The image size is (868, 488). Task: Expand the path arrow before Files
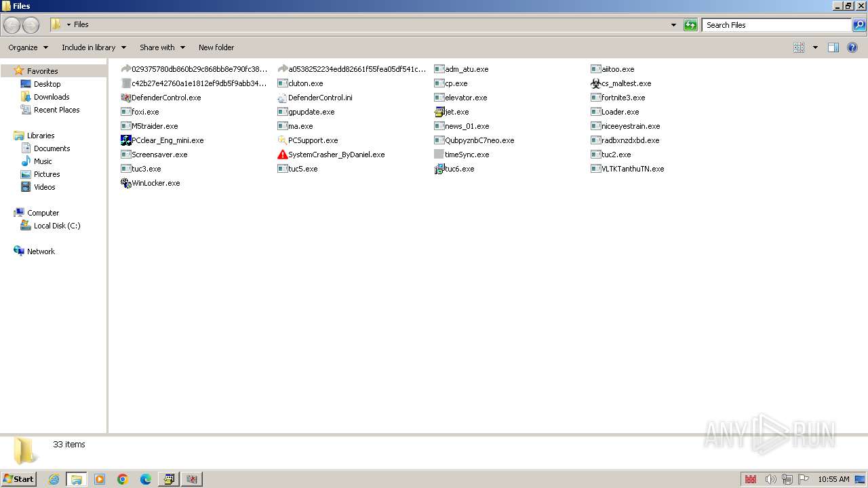pyautogui.click(x=68, y=25)
